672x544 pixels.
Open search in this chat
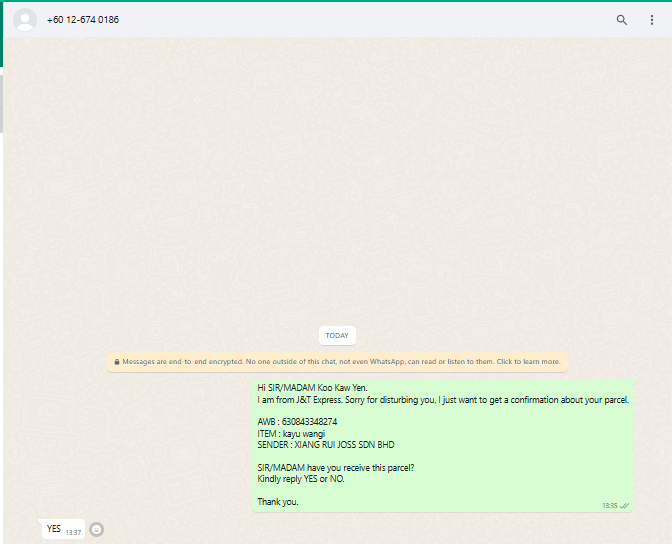pos(622,20)
